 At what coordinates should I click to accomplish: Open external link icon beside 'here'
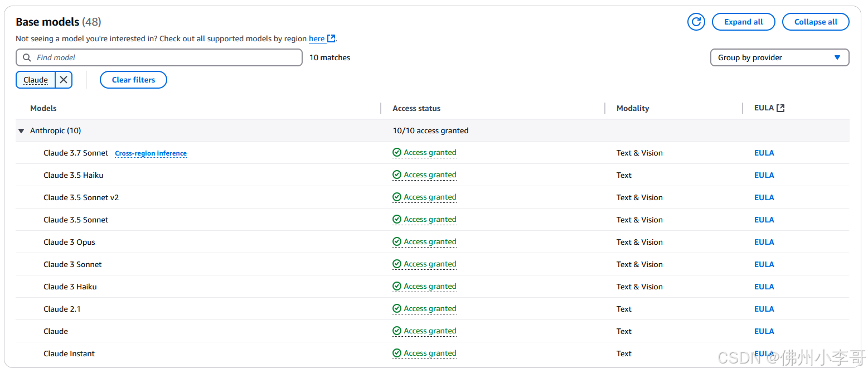pyautogui.click(x=331, y=38)
